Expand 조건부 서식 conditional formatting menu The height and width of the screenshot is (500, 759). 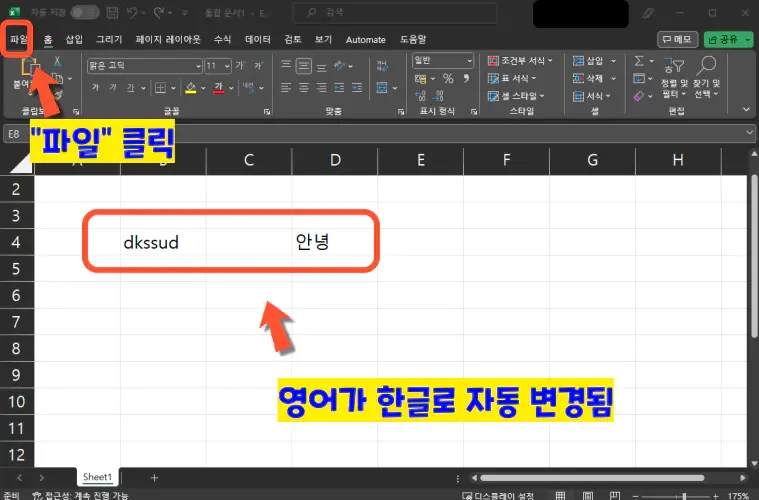[x=520, y=61]
